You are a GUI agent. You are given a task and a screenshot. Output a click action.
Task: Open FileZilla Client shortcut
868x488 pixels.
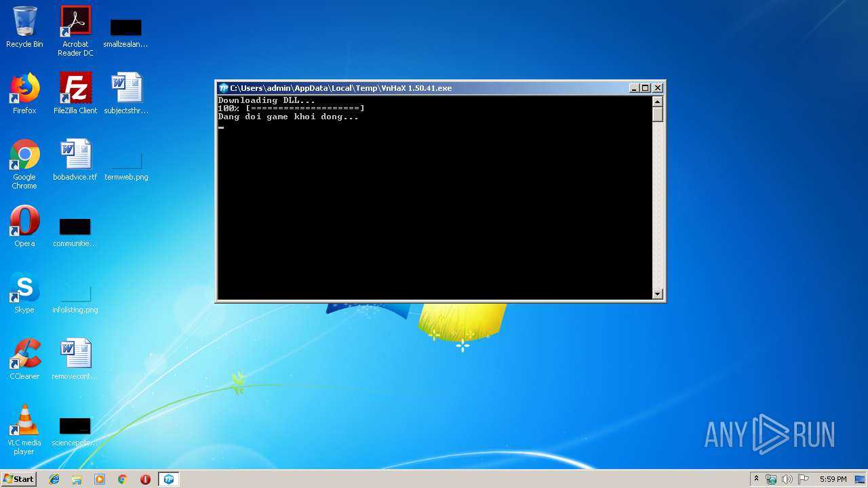coord(75,94)
